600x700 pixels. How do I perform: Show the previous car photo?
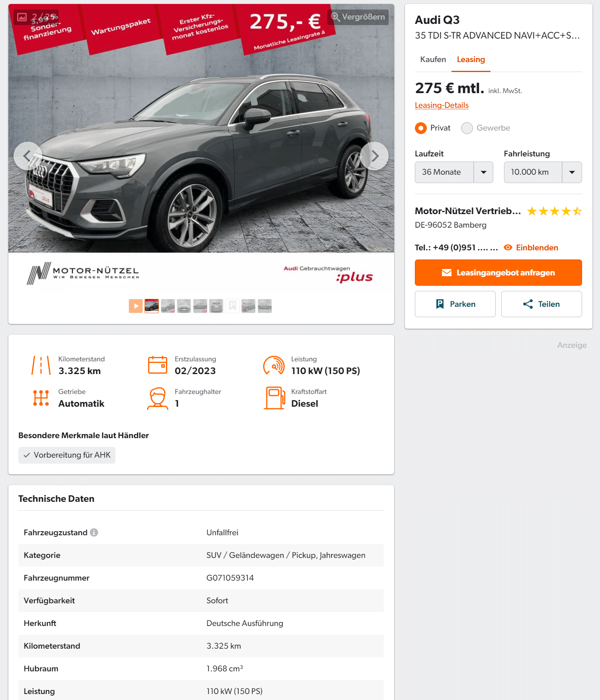[x=27, y=156]
